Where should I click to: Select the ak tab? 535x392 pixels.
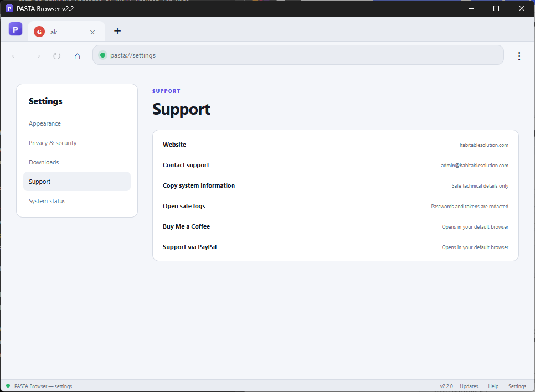point(66,32)
